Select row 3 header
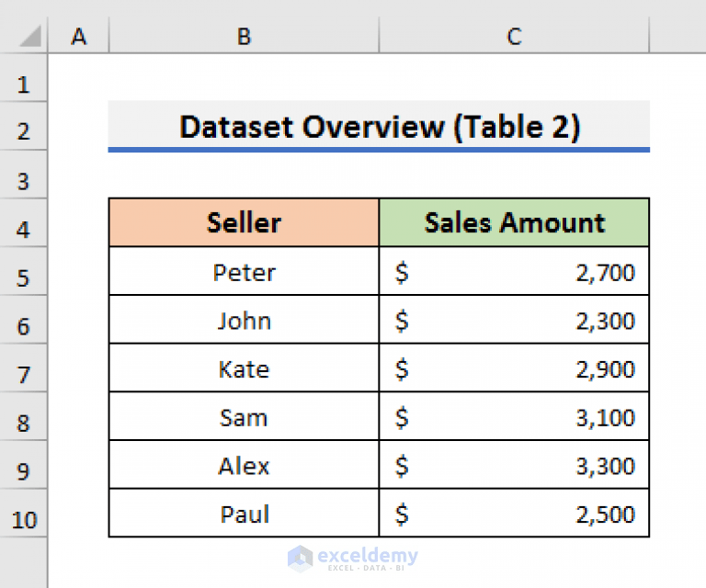706x588 pixels. pos(23,175)
